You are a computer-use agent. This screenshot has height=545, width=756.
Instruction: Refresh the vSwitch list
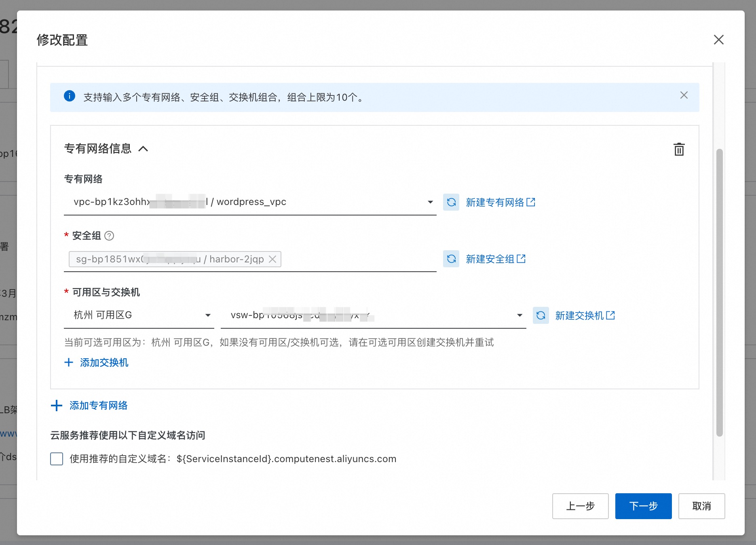pyautogui.click(x=541, y=315)
